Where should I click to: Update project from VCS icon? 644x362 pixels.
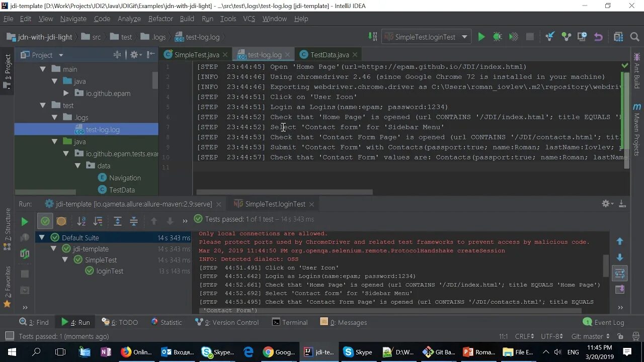click(550, 37)
